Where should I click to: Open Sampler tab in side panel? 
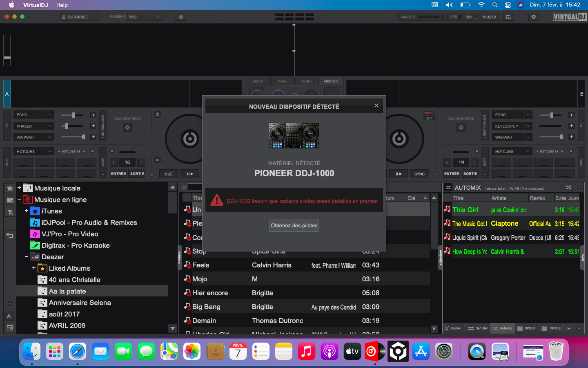click(478, 328)
